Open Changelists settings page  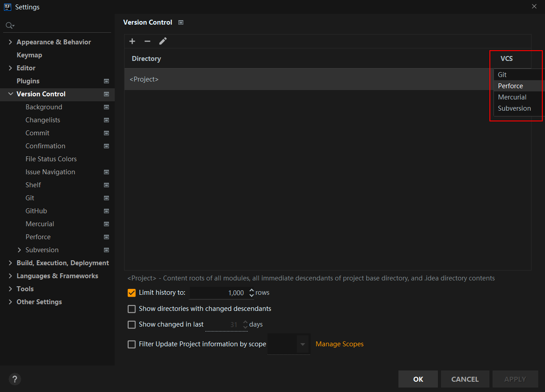pyautogui.click(x=43, y=120)
